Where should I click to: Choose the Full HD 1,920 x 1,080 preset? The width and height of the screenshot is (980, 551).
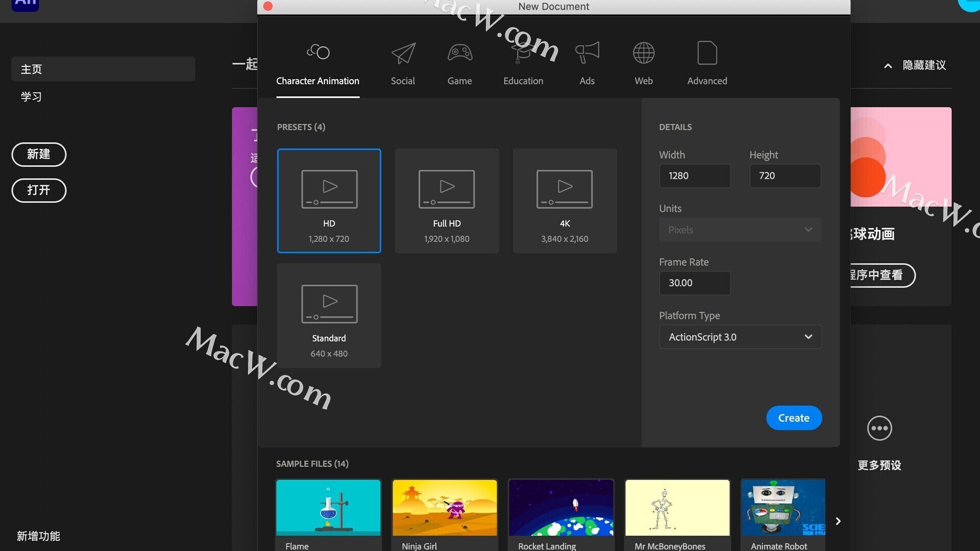tap(447, 201)
